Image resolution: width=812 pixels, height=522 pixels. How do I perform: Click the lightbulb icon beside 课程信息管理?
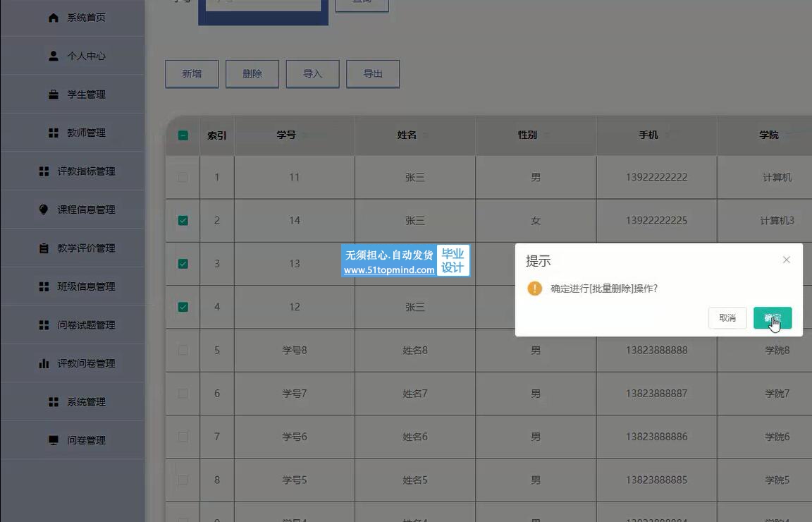tap(44, 210)
